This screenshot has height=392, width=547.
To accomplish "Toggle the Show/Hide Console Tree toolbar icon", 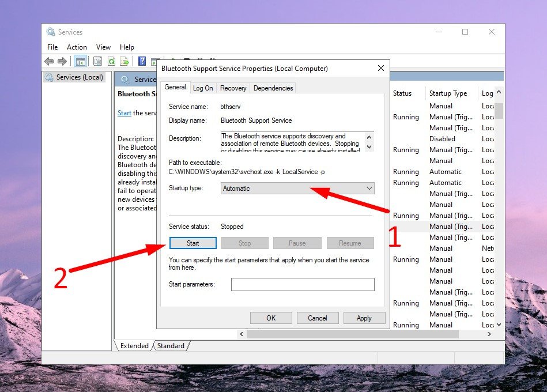I will pyautogui.click(x=81, y=61).
